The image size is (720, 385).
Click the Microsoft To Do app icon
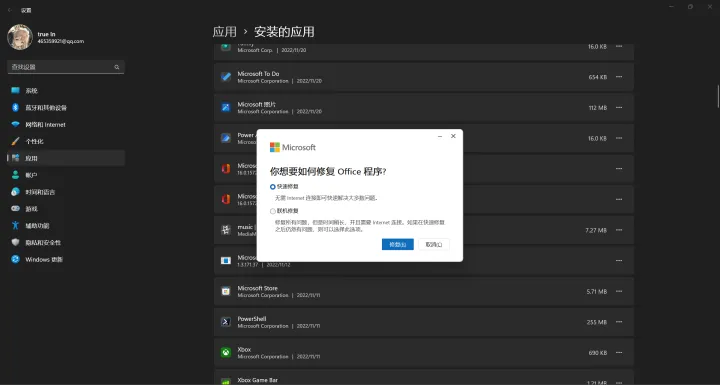pos(225,77)
